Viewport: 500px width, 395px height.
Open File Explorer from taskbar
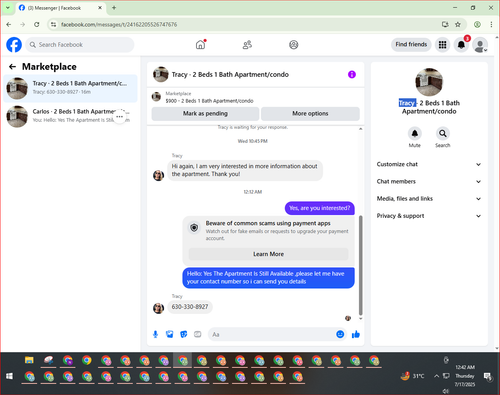(29, 360)
